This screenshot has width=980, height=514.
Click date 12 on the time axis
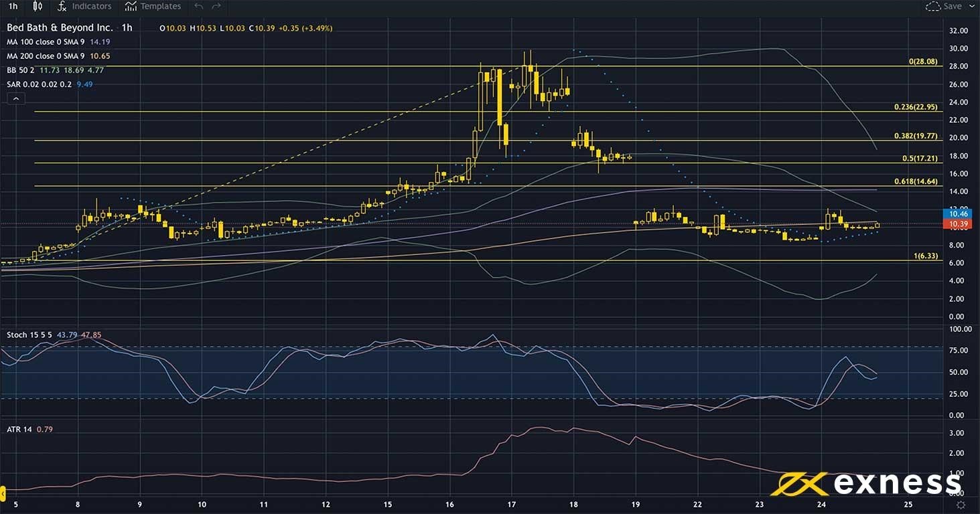326,504
